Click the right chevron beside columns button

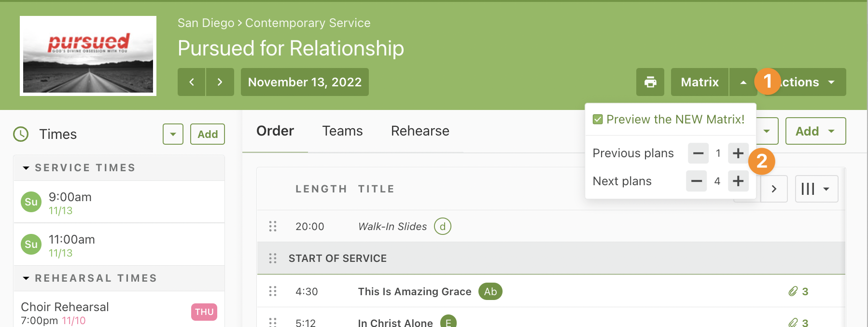click(774, 189)
